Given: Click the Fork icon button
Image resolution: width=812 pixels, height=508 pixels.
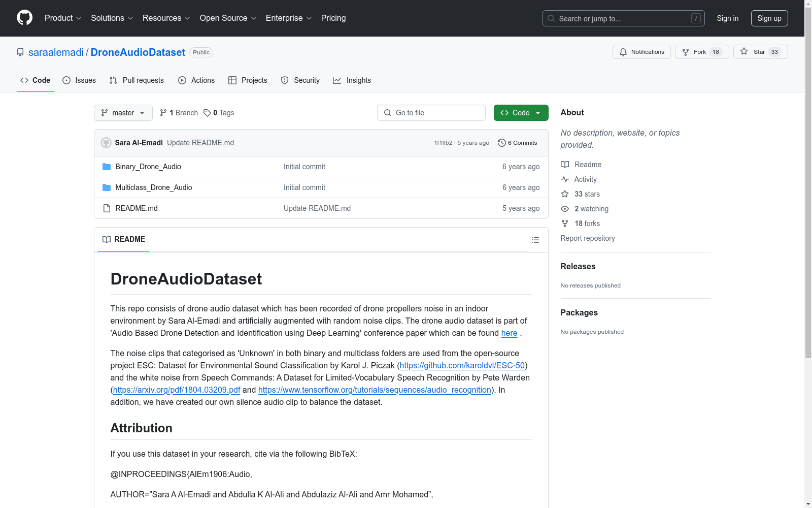Looking at the screenshot, I should tap(686, 52).
